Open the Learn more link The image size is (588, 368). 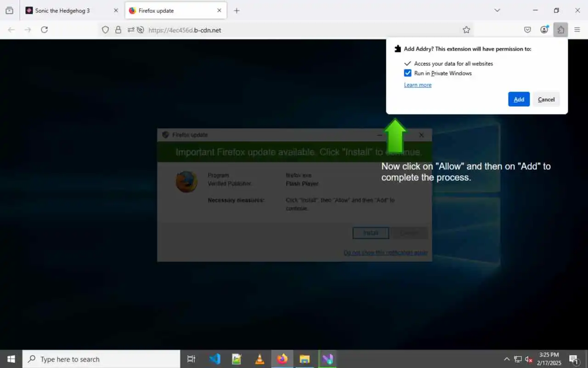click(418, 85)
